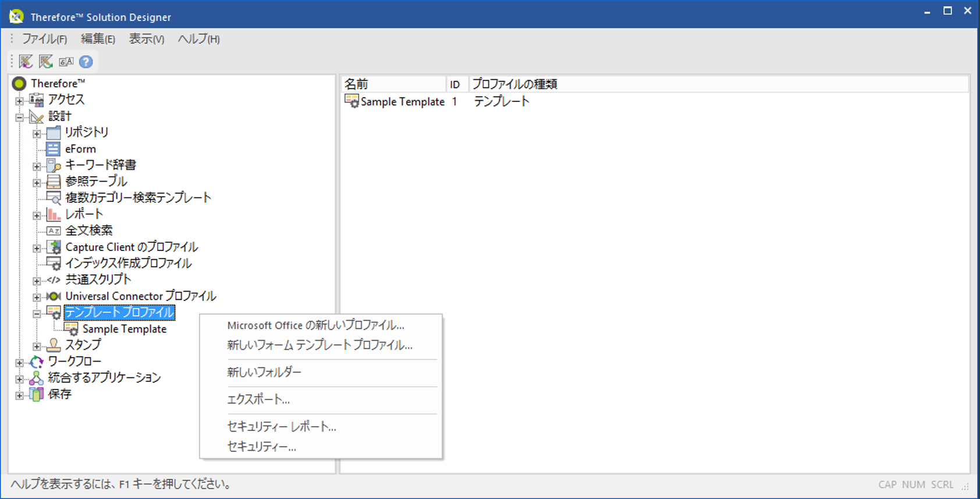Click the テンプレート プロファイル node icon
Image resolution: width=980 pixels, height=499 pixels.
tap(54, 313)
